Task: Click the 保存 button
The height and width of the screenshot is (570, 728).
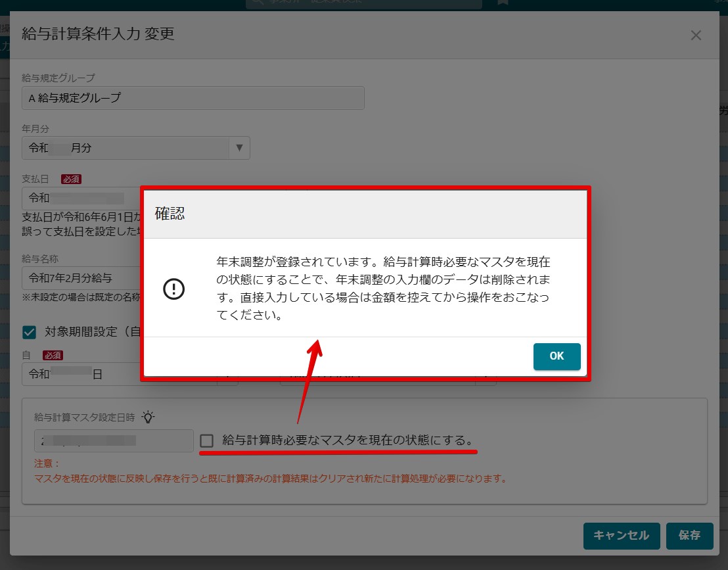Action: pyautogui.click(x=689, y=536)
